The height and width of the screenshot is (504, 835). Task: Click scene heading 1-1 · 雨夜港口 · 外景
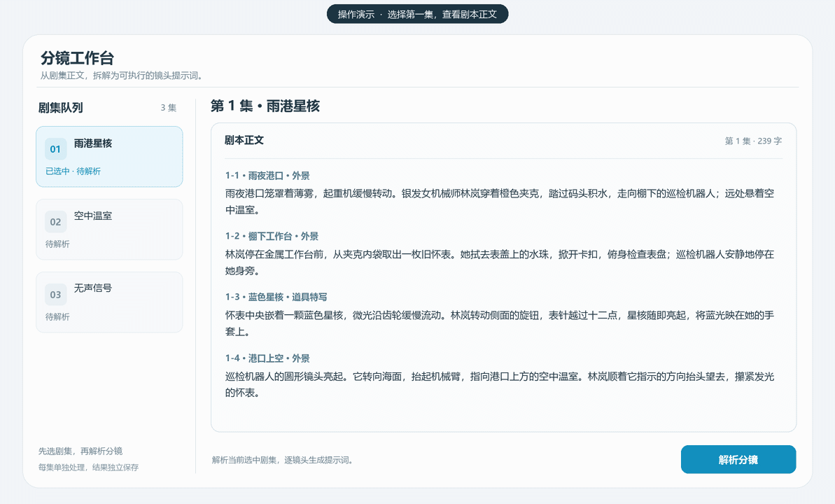coord(267,175)
